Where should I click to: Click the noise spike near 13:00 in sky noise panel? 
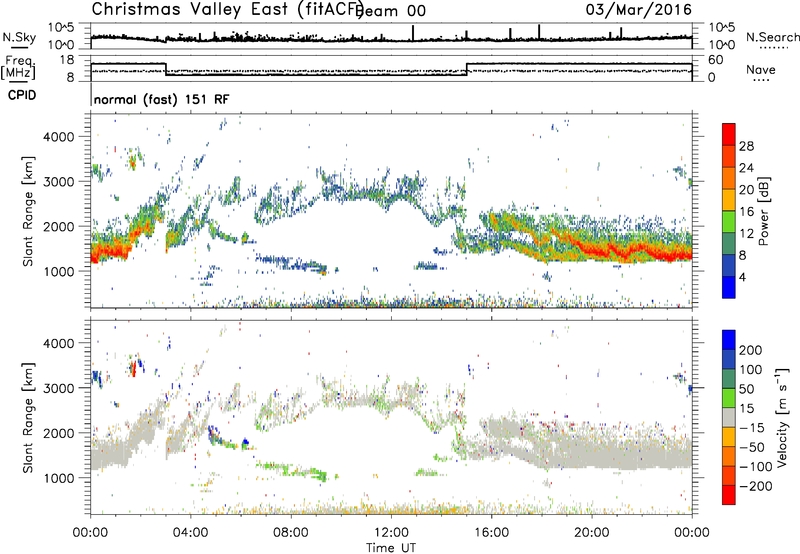click(413, 33)
